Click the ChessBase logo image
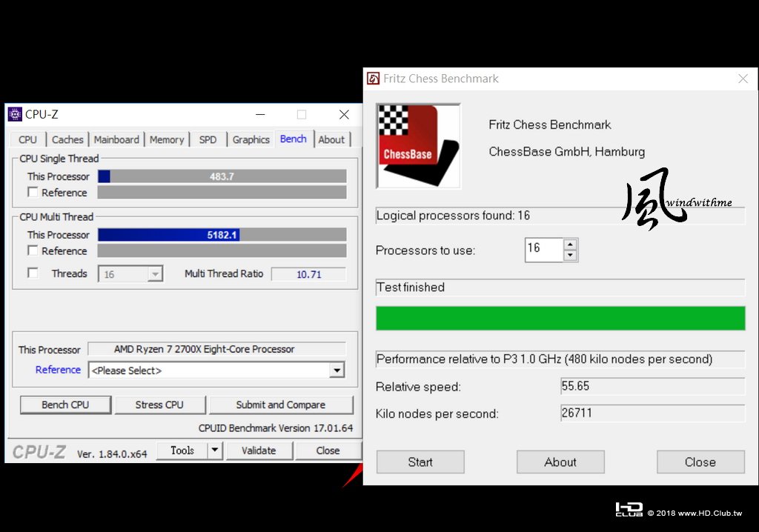The width and height of the screenshot is (759, 532). click(x=418, y=146)
